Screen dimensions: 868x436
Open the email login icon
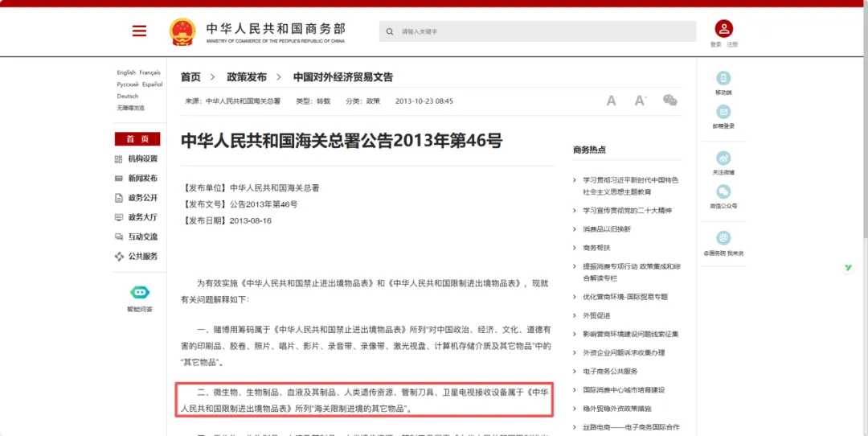(x=723, y=112)
